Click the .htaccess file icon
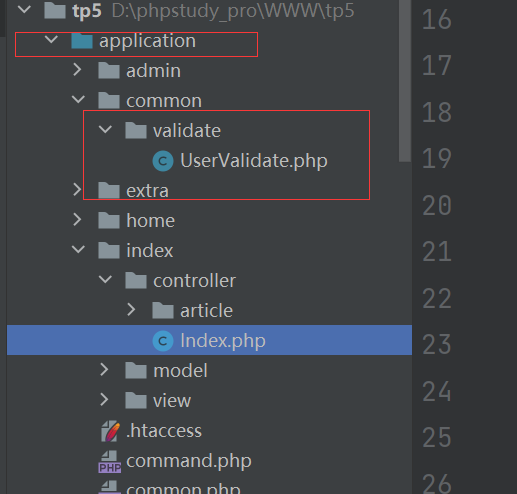This screenshot has height=494, width=517. click(x=110, y=431)
